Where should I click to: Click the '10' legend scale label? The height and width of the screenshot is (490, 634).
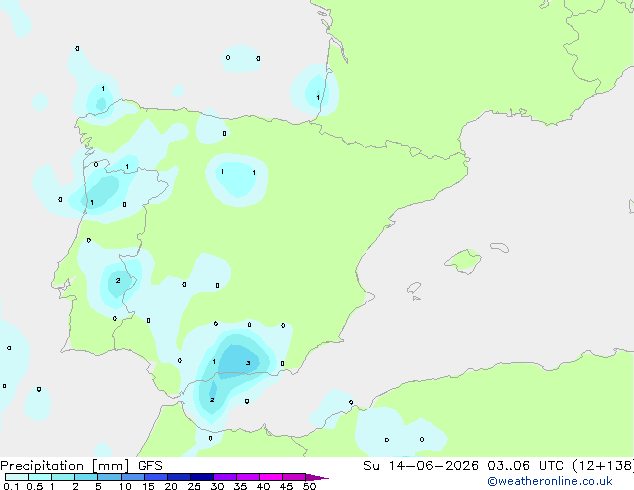[x=125, y=486]
